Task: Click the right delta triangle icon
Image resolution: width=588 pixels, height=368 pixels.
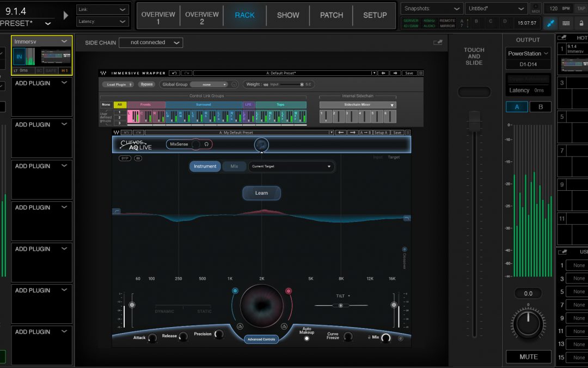Action: pyautogui.click(x=284, y=327)
